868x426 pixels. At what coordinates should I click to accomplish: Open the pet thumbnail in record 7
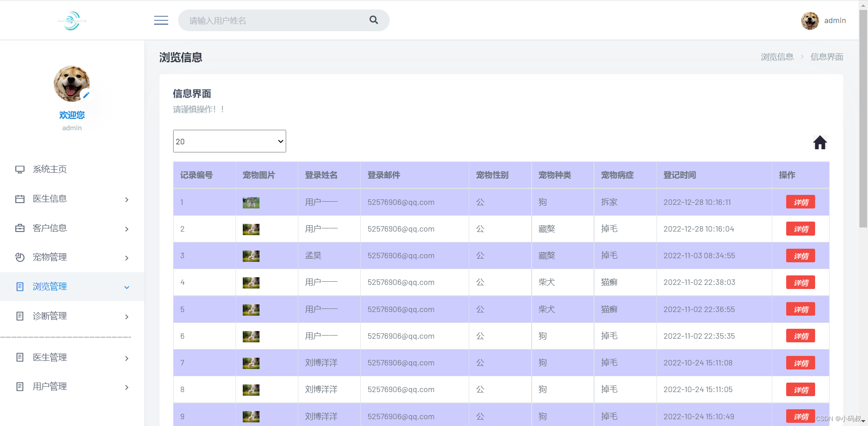251,363
